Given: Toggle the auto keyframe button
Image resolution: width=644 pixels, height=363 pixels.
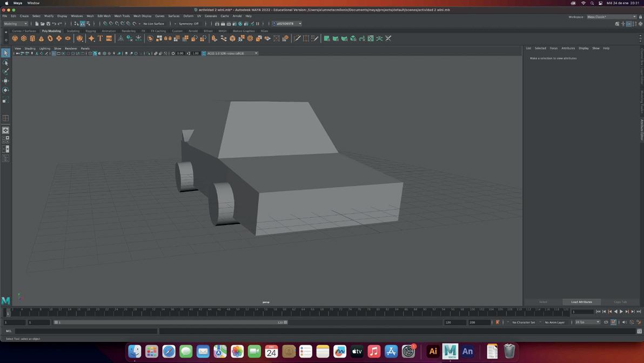Looking at the screenshot, I should pos(498,322).
